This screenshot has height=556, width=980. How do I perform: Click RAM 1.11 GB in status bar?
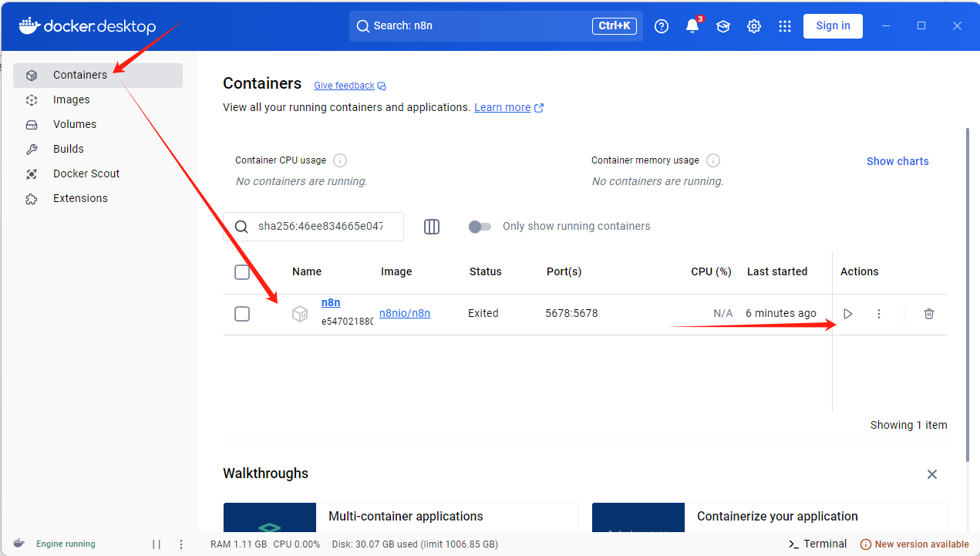[238, 544]
